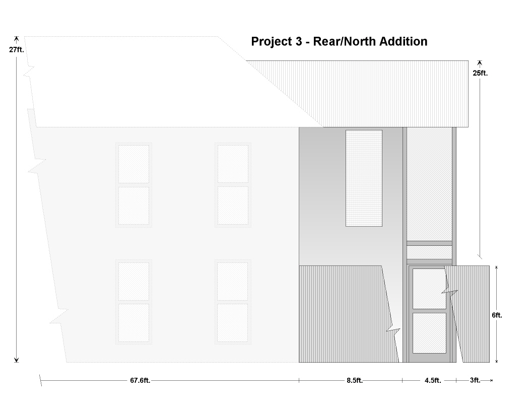This screenshot has width=532, height=411.
Task: Click the 4.5ft. width dimension label
Action: coord(432,380)
